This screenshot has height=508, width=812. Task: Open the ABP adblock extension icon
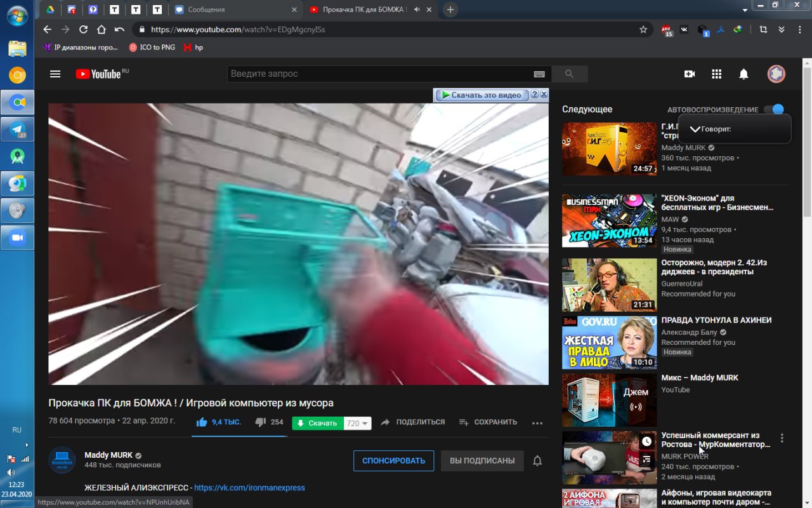[667, 30]
